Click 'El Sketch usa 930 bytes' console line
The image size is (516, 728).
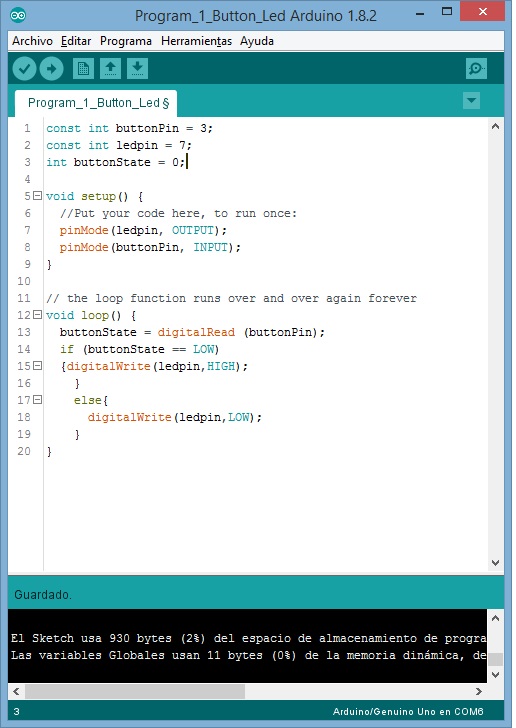248,638
